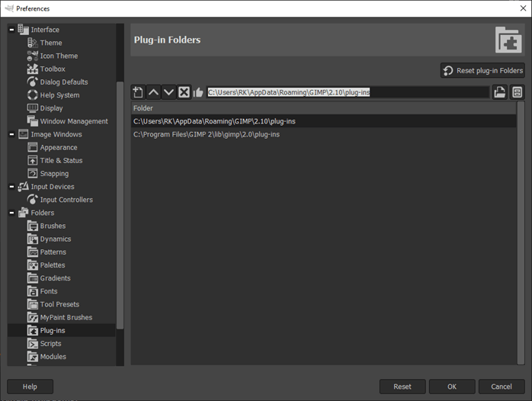Open the Fonts folder preferences

[x=49, y=291]
